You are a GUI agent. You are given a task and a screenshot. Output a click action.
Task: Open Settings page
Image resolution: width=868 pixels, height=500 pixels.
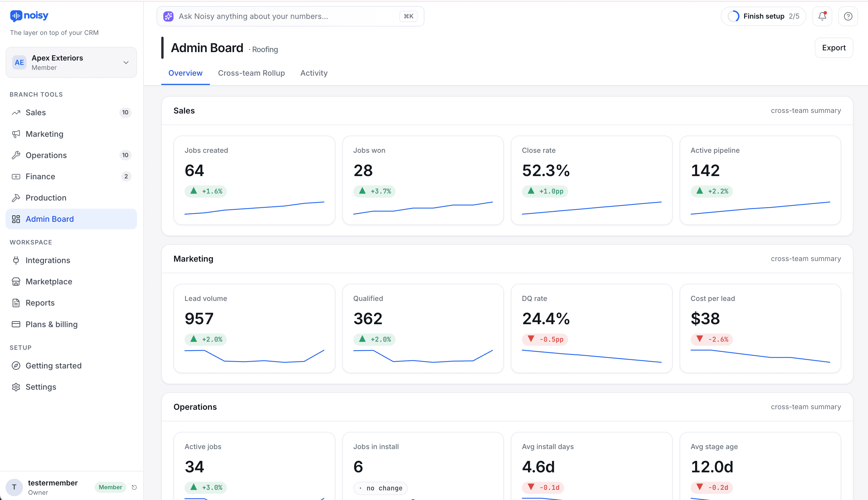71,387
